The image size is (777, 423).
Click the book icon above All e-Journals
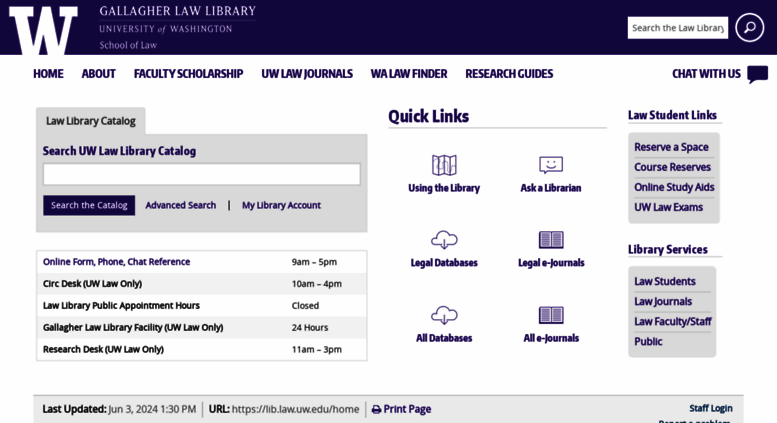coord(551,315)
